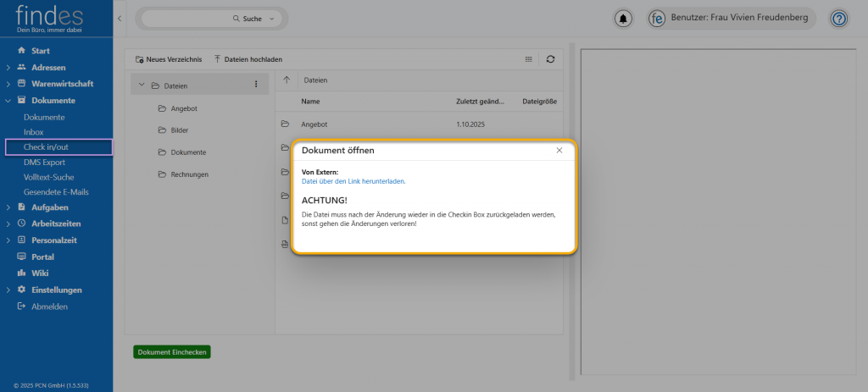Collapse the Dateien tree node

142,85
